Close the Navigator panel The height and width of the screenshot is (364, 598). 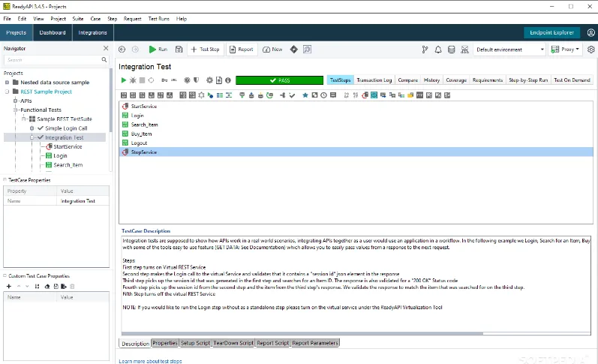(106, 48)
